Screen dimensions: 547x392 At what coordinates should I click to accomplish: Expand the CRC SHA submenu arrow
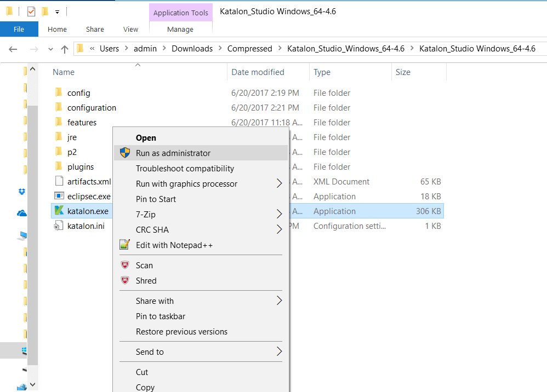[x=279, y=229]
